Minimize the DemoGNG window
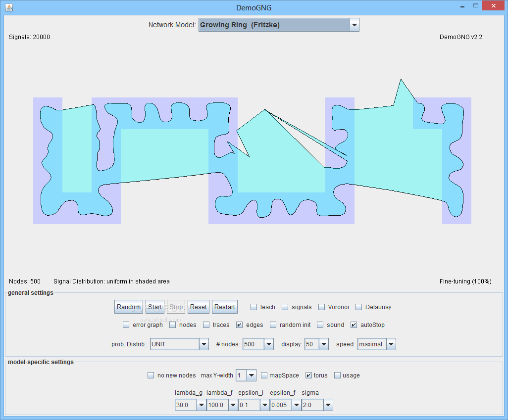Screen dimensions: 508x420 (462, 6)
